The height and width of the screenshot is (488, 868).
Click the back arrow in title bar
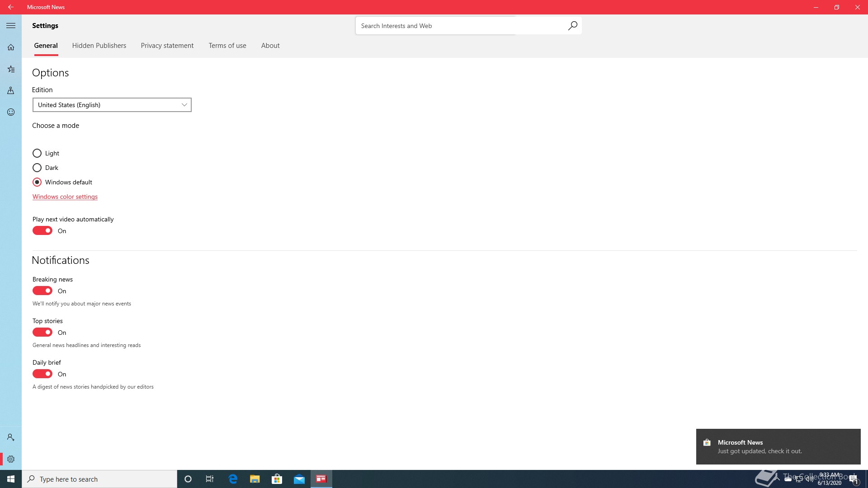pyautogui.click(x=11, y=7)
